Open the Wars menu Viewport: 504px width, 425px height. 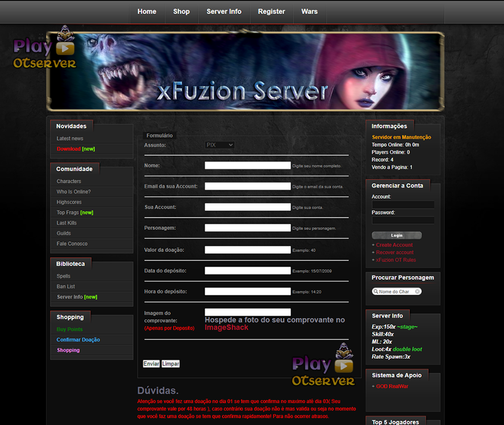(309, 11)
